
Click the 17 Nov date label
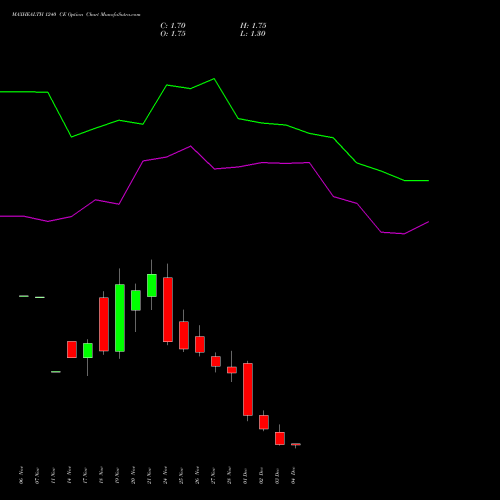pyautogui.click(x=85, y=475)
